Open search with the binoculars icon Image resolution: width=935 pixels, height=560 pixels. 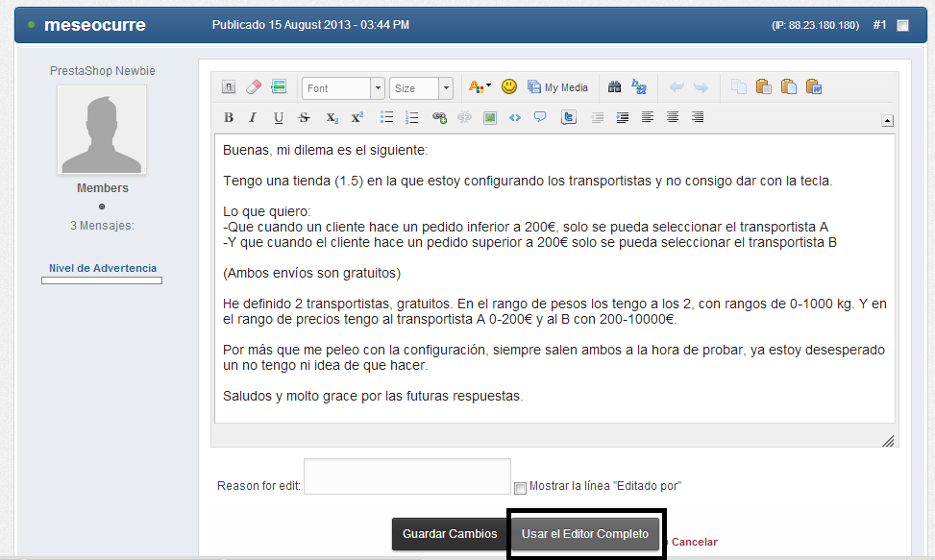tap(615, 87)
